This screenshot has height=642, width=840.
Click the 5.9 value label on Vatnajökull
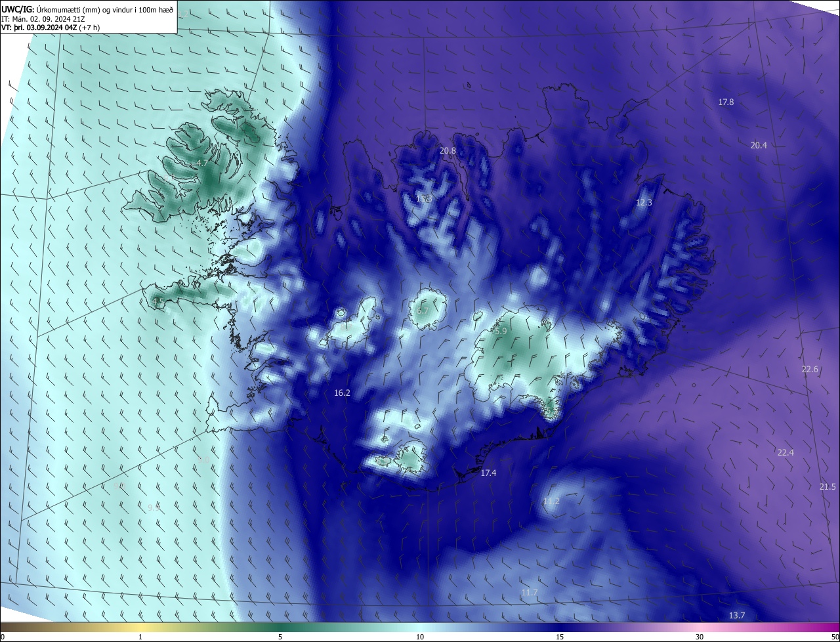point(501,332)
